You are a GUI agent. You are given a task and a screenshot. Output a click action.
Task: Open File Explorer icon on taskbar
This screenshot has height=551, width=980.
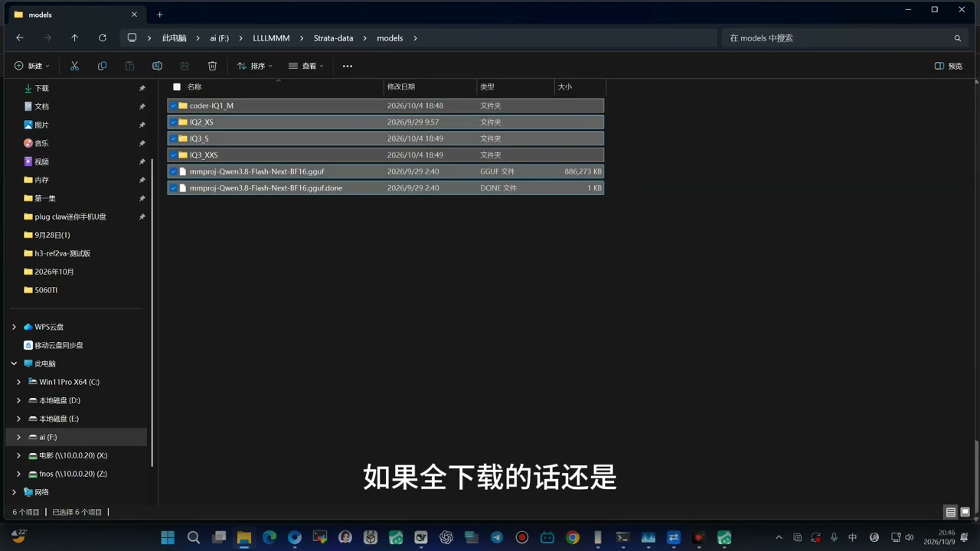[x=244, y=537]
